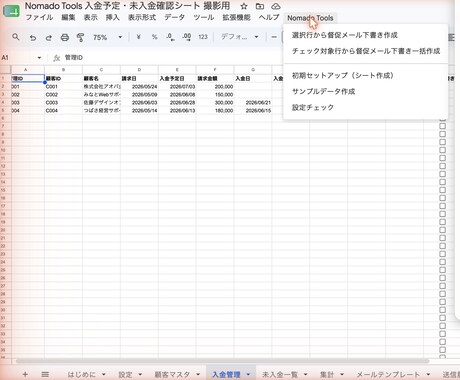Star this spreadsheet

(244, 6)
